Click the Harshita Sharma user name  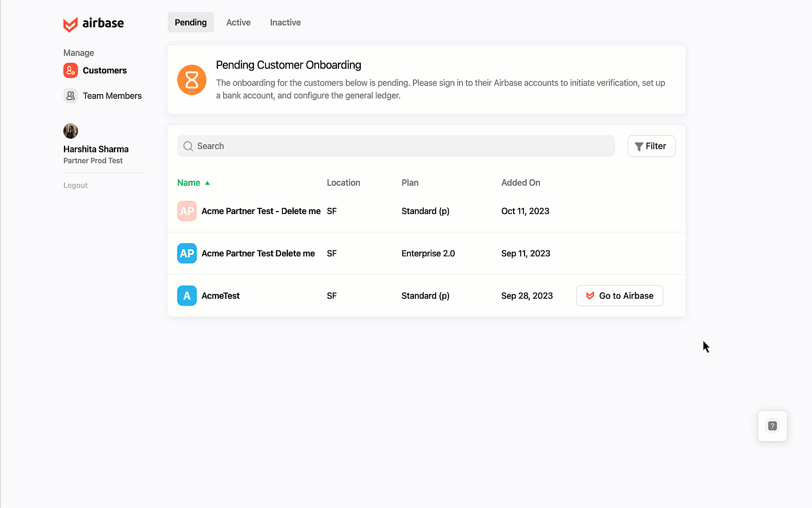tap(96, 149)
